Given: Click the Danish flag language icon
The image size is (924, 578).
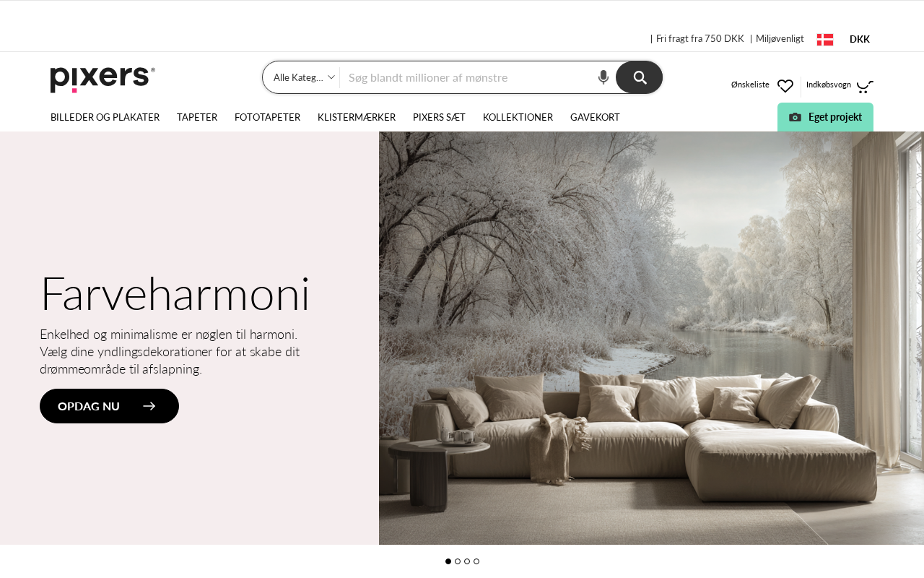Looking at the screenshot, I should point(825,39).
